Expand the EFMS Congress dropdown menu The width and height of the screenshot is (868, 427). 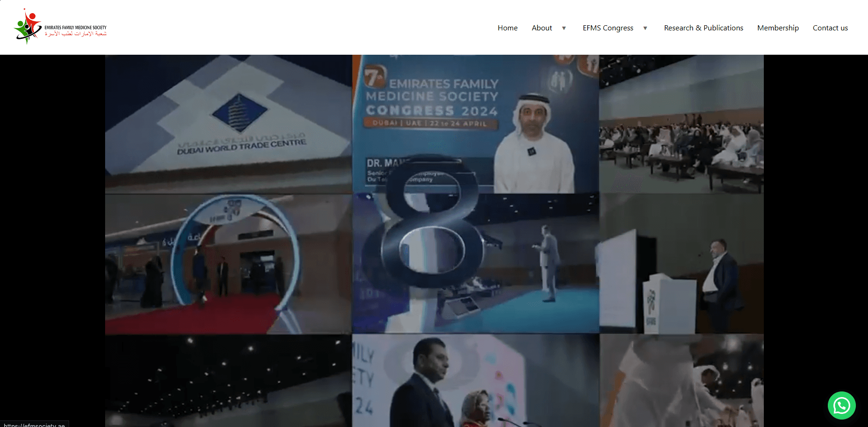click(x=645, y=28)
